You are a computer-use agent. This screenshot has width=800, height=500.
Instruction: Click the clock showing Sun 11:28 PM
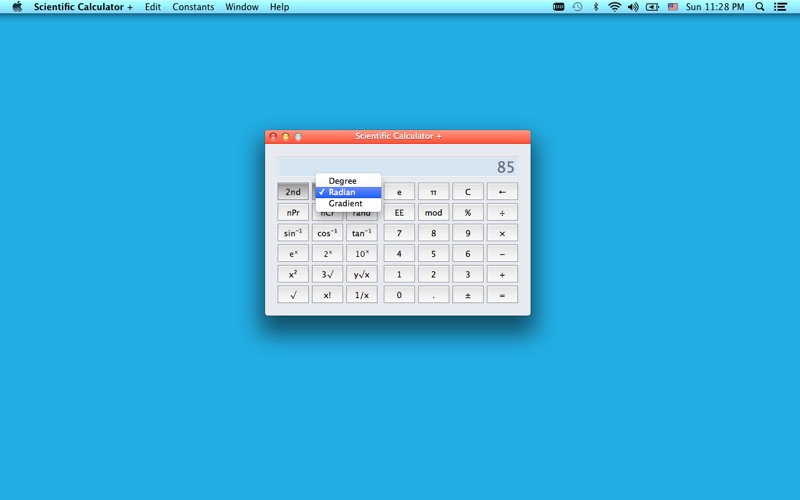click(x=715, y=7)
